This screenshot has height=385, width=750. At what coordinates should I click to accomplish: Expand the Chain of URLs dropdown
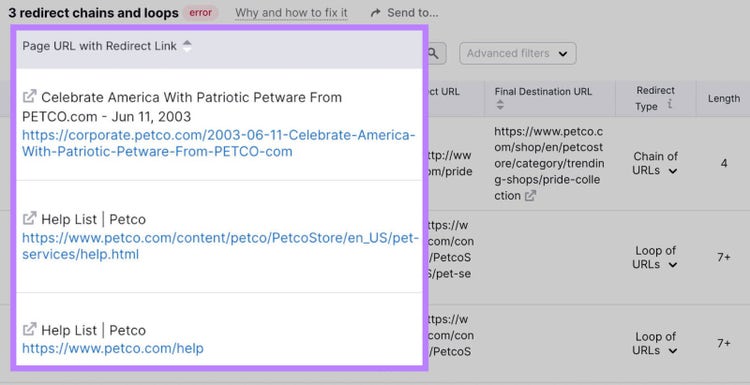tap(673, 171)
